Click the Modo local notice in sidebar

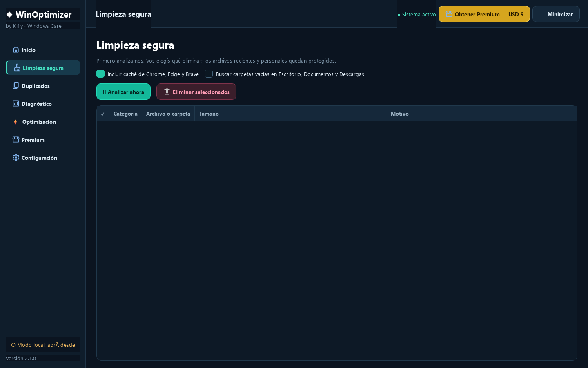point(43,345)
